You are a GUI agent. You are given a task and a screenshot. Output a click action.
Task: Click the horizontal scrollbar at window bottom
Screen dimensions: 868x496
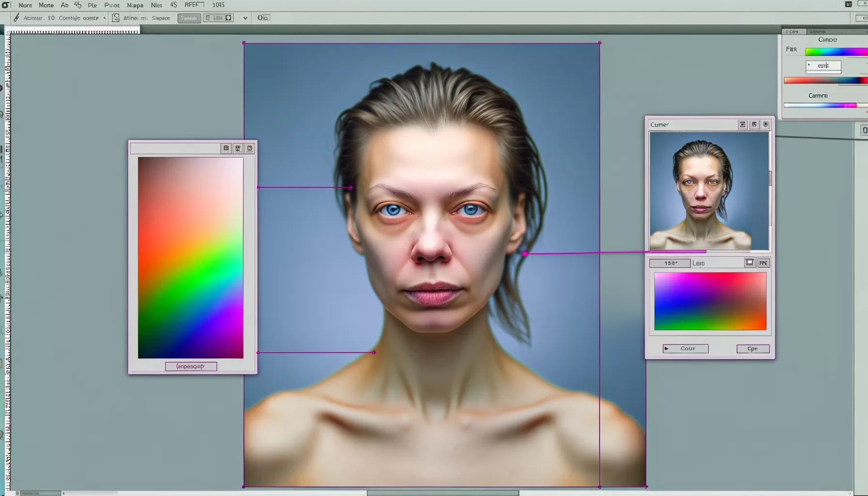coord(443,493)
